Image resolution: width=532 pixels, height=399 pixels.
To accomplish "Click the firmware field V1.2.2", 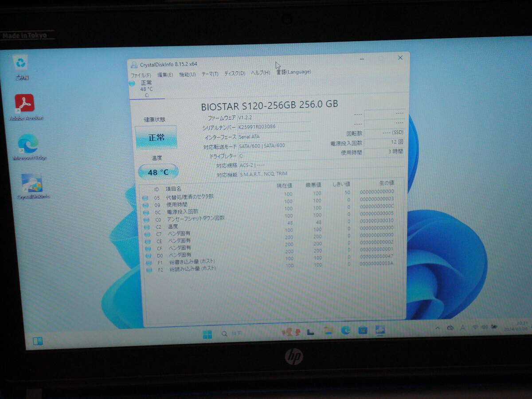I will (274, 117).
